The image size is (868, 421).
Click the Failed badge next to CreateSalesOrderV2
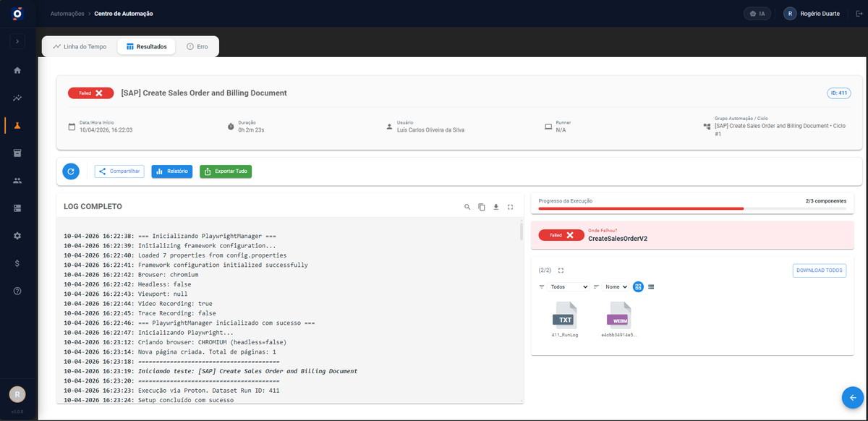click(561, 235)
